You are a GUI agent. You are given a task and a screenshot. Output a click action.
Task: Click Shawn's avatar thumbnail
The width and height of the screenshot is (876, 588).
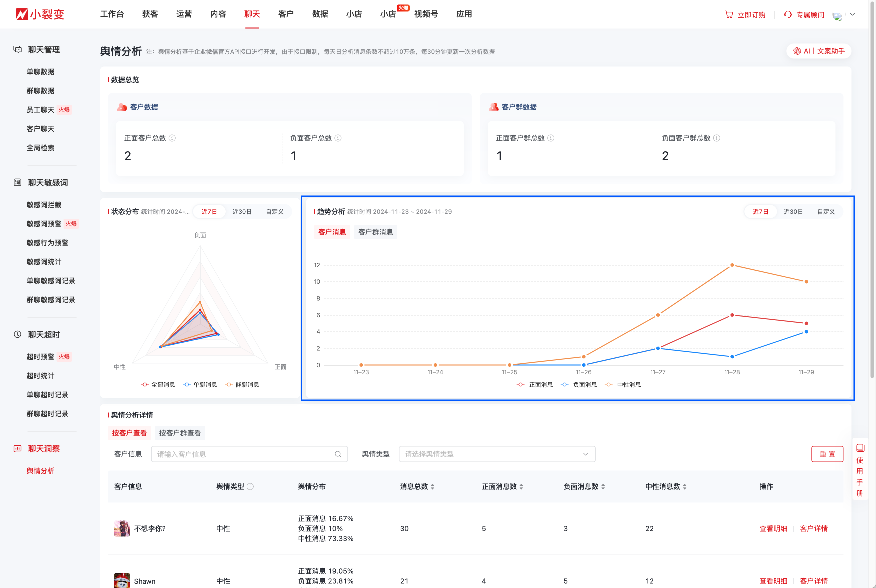click(122, 580)
